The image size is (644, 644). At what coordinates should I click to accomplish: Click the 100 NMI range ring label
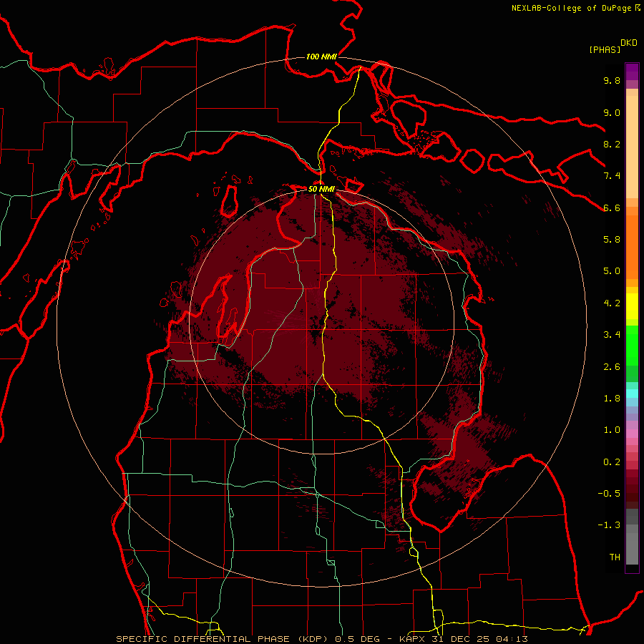pyautogui.click(x=321, y=57)
